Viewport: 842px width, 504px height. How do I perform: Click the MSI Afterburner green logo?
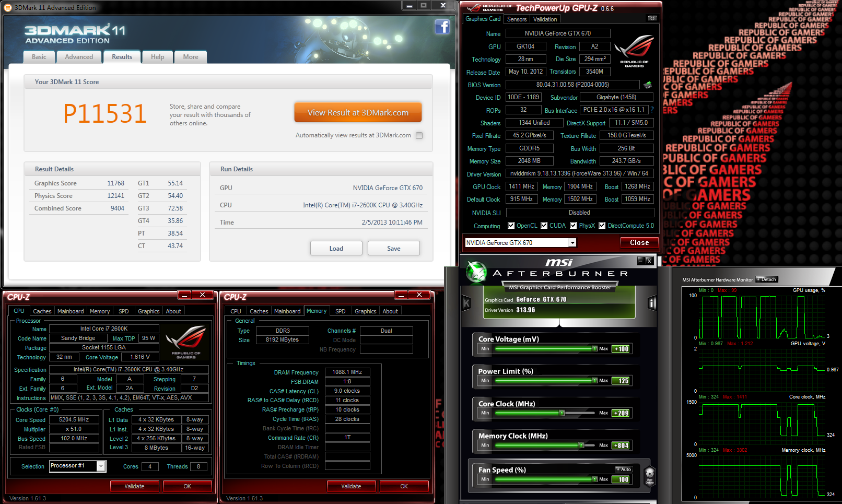click(476, 272)
